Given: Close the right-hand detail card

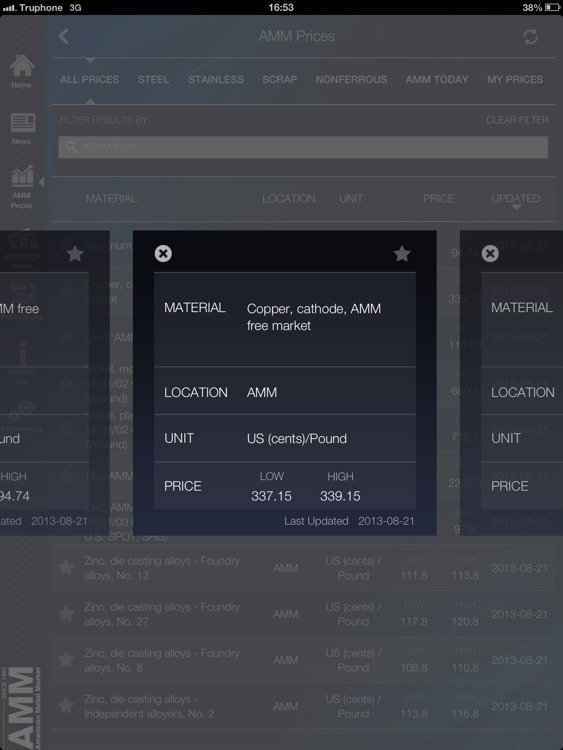Looking at the screenshot, I should [490, 254].
